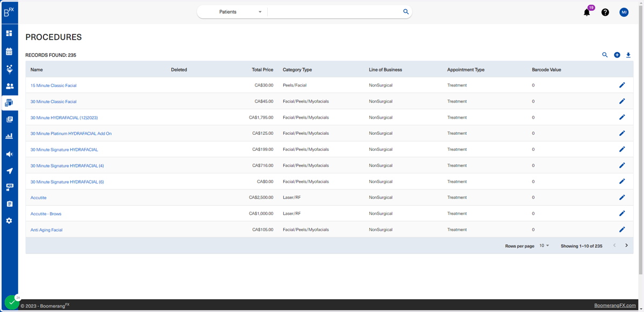Open 30 Minute Platinum HYDRAFACIAL Add On link
Image resolution: width=644 pixels, height=312 pixels.
[x=71, y=134]
